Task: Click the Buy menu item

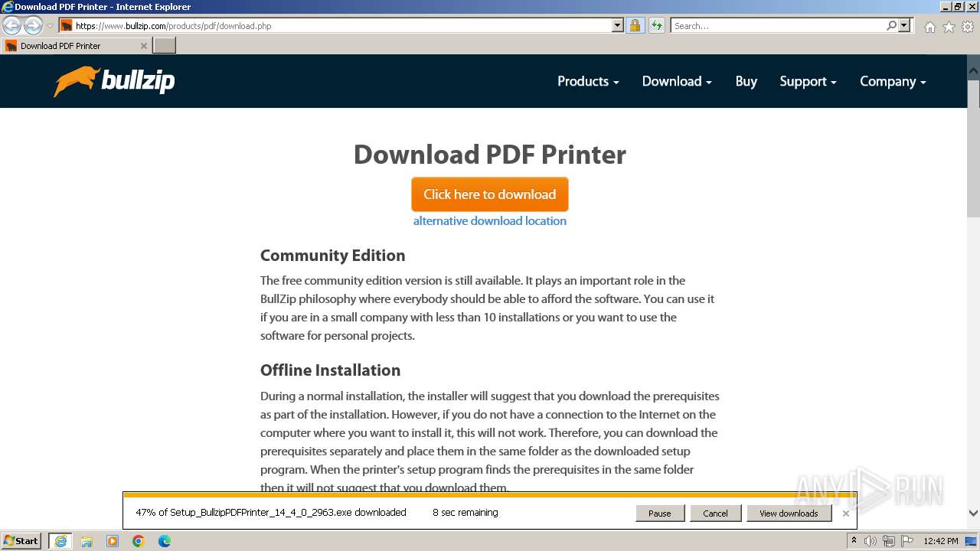Action: [x=746, y=81]
